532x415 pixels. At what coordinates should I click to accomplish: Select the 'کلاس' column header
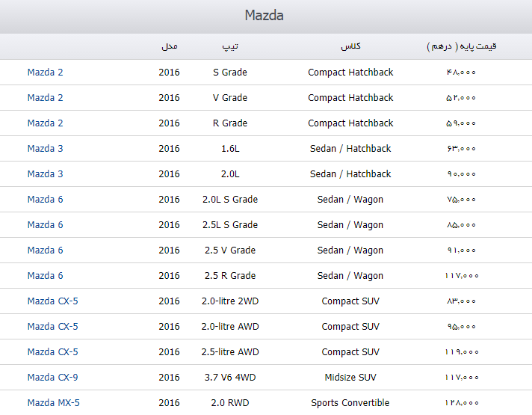tap(350, 46)
